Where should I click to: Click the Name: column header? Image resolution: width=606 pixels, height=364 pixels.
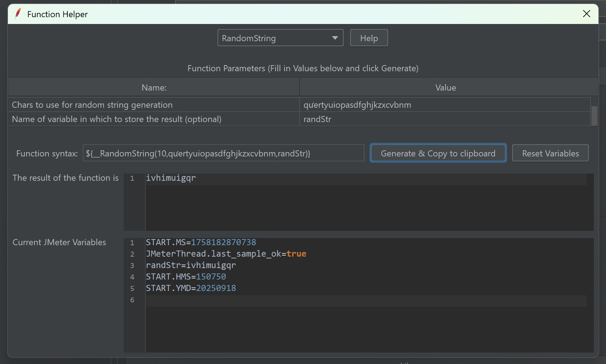coord(154,88)
